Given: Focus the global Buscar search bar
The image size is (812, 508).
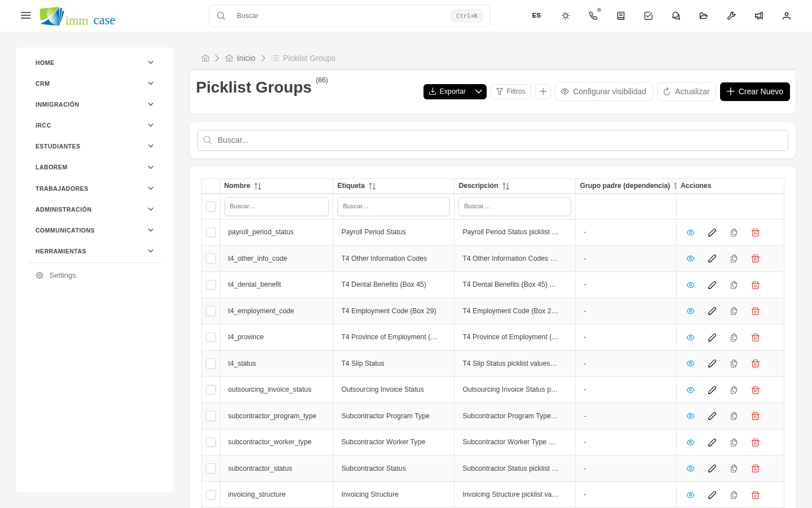Looking at the screenshot, I should pyautogui.click(x=350, y=16).
